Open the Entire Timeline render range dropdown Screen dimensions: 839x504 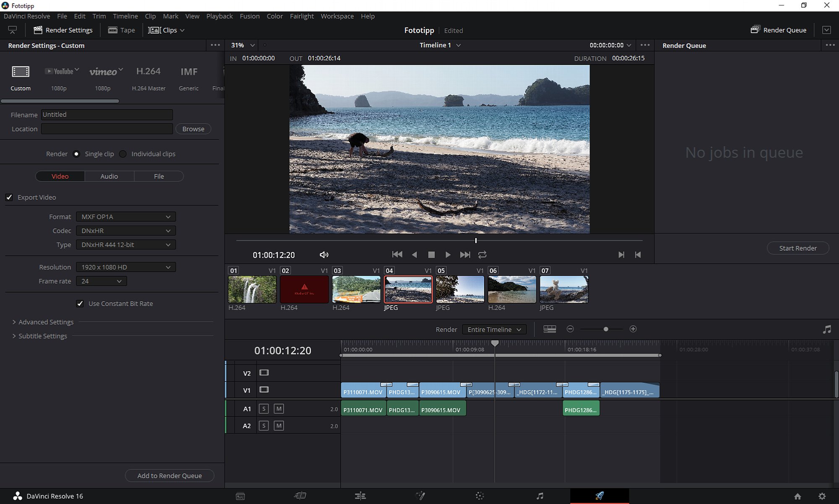[494, 330]
